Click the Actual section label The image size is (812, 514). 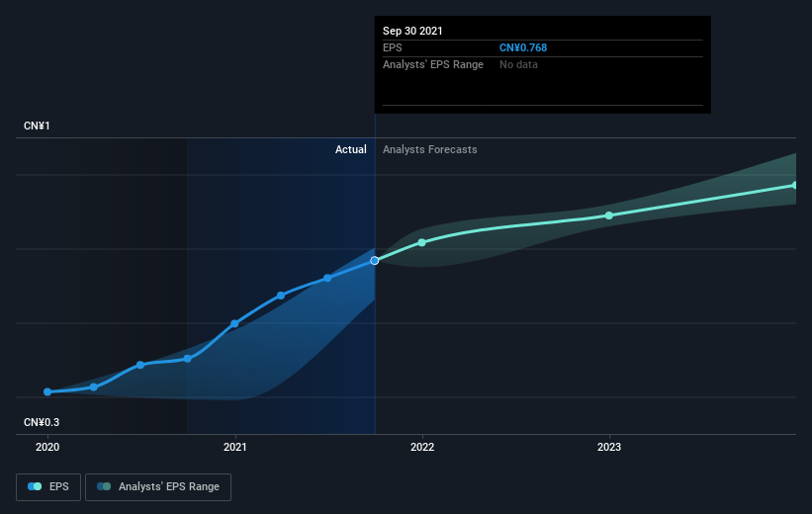pos(350,149)
